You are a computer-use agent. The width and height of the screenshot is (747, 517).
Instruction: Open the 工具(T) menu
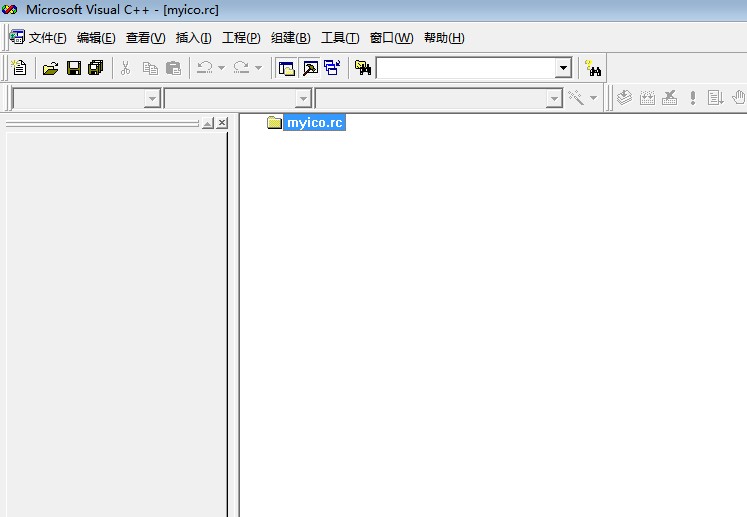pos(340,38)
